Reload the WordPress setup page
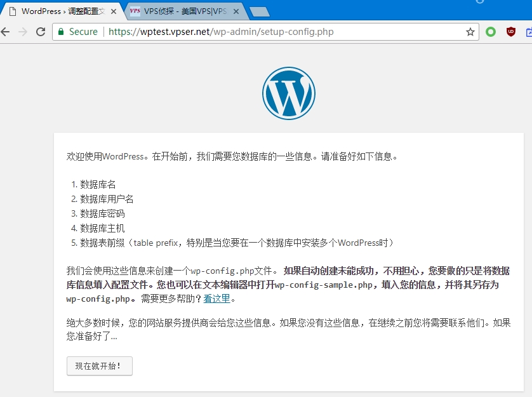The width and height of the screenshot is (532, 397). [41, 32]
